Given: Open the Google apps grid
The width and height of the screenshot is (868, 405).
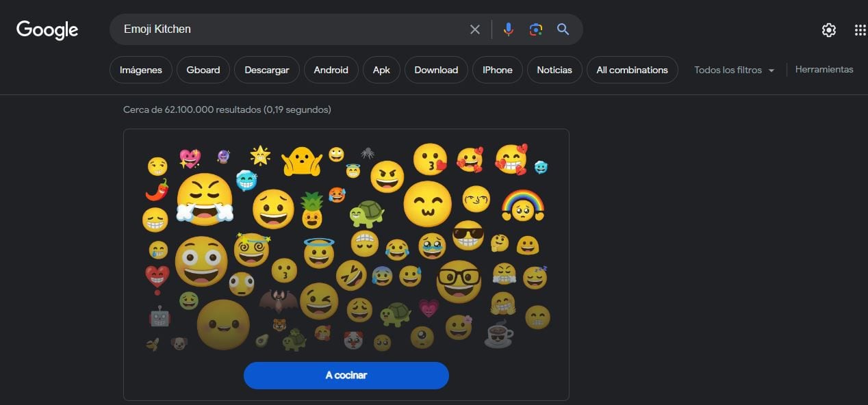Looking at the screenshot, I should click(860, 30).
